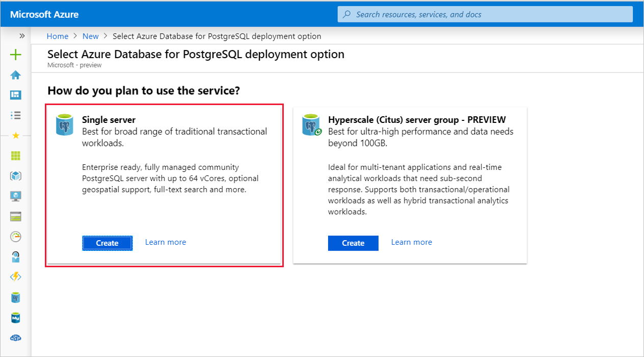This screenshot has width=644, height=357.
Task: Focus the Search resources, services, and docs box
Action: coord(485,14)
